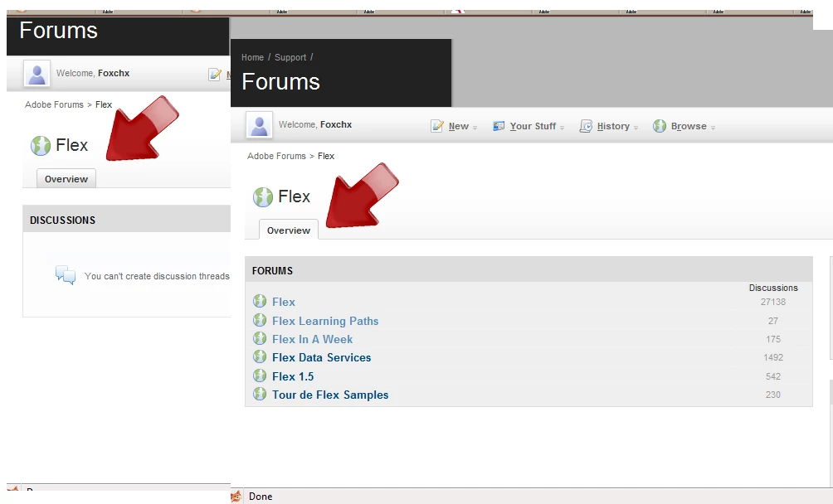This screenshot has height=504, width=833.
Task: Expand the History dropdown arrow
Action: pos(636,128)
